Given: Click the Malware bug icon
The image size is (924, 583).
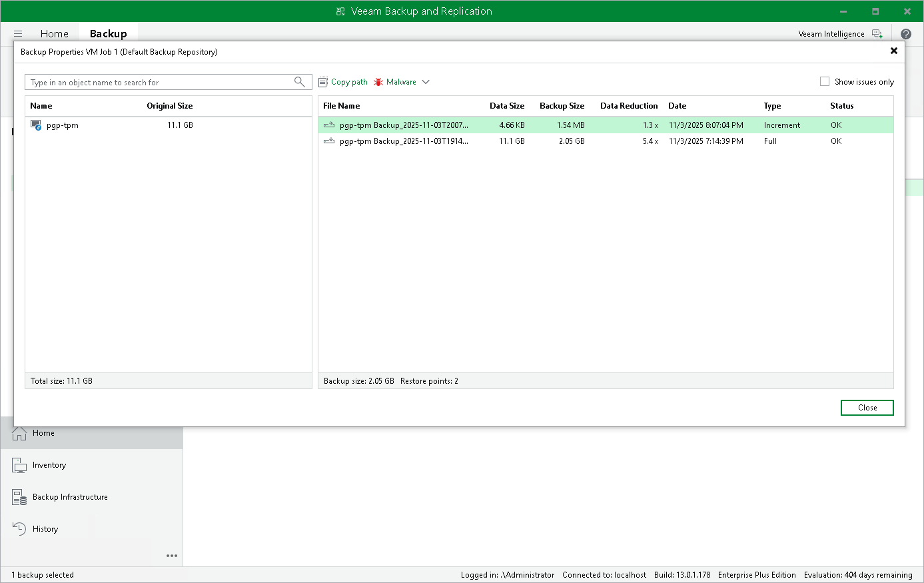Looking at the screenshot, I should [378, 82].
